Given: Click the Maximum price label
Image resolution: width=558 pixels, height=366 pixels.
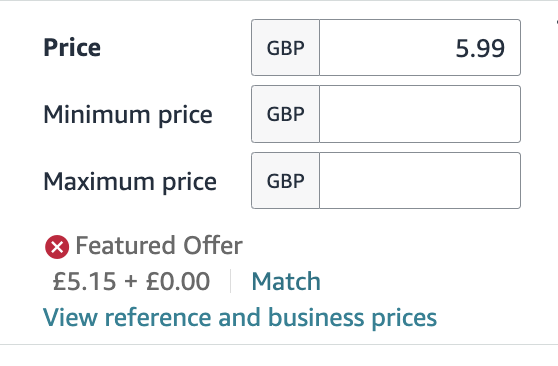Looking at the screenshot, I should click(x=130, y=182).
